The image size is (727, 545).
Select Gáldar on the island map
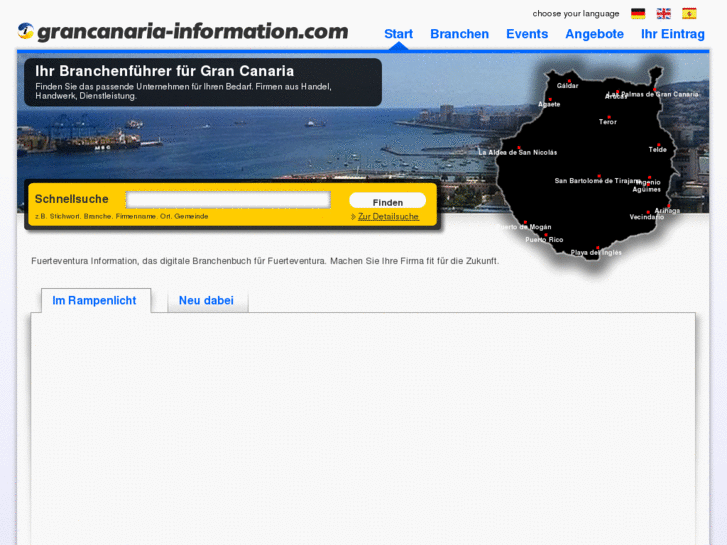coord(568,85)
